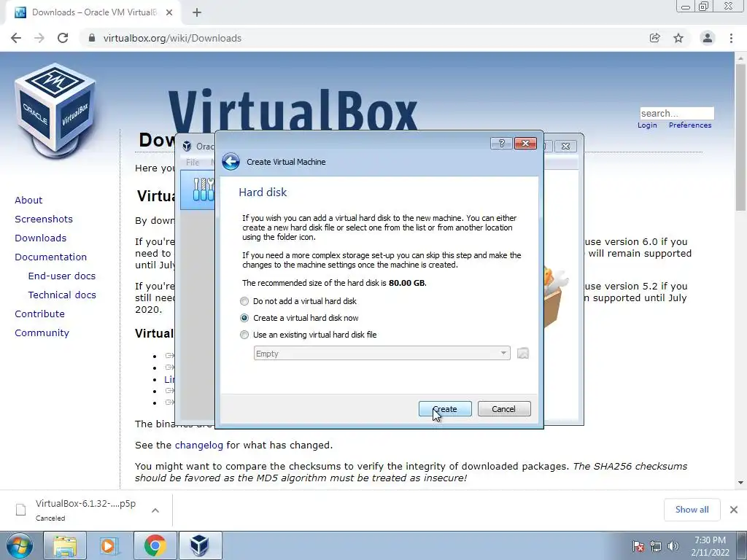Screen dimensions: 747x560
Task: Click Cancel button in wizard
Action: 504,409
